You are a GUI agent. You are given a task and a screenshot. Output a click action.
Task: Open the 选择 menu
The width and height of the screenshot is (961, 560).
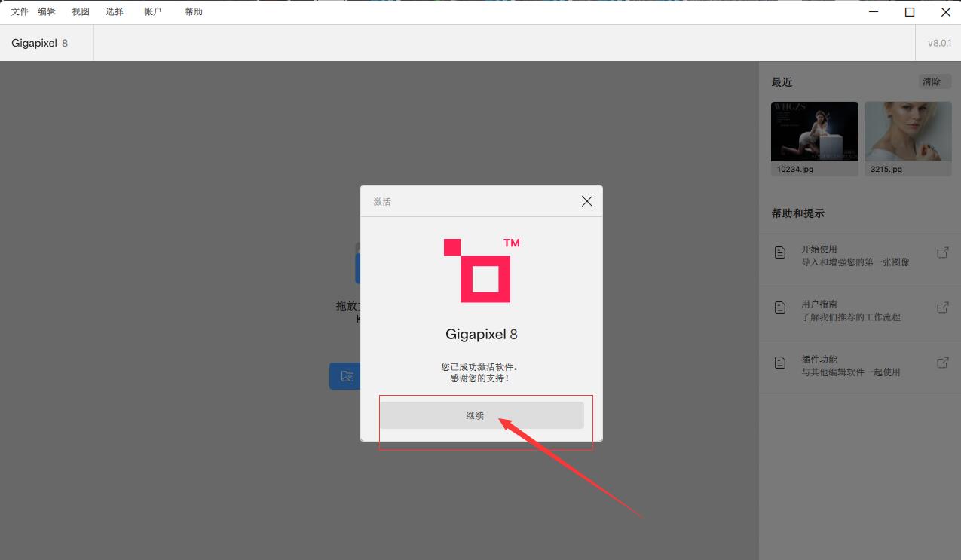pyautogui.click(x=115, y=12)
